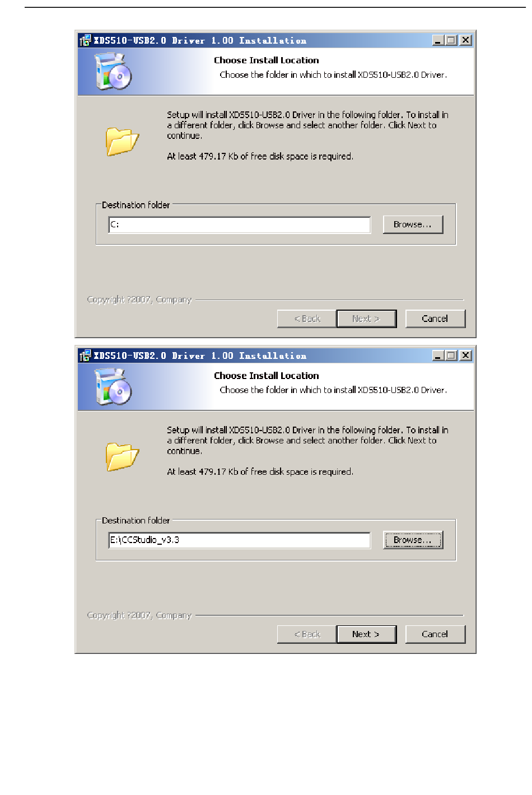Close the lower installer window
532x795 pixels.
(465, 356)
